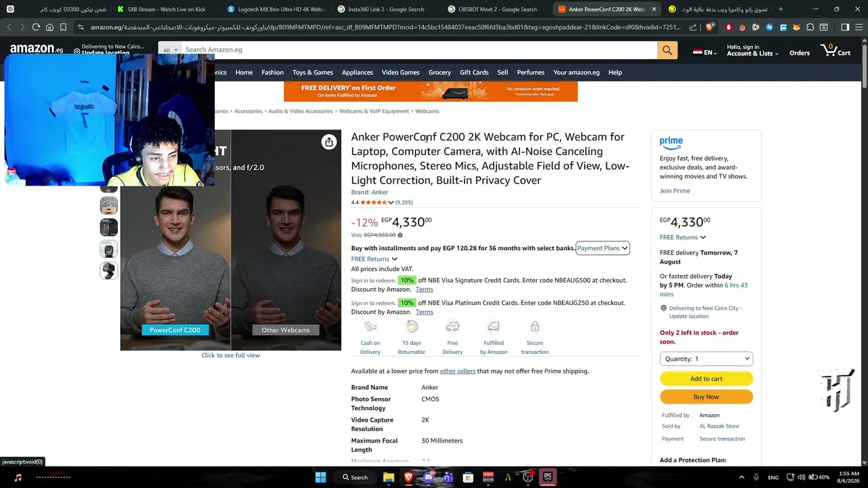Open the Amazon cart icon
Viewport: 868px width, 488px height.
point(835,50)
